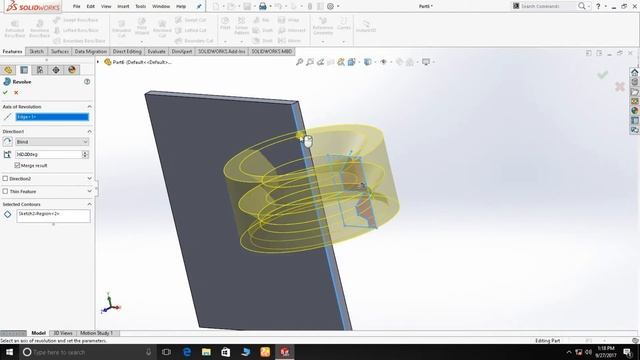Viewport: 640px width, 360px height.
Task: Accept Revolve with the green checkmark in panel
Action: click(x=5, y=93)
